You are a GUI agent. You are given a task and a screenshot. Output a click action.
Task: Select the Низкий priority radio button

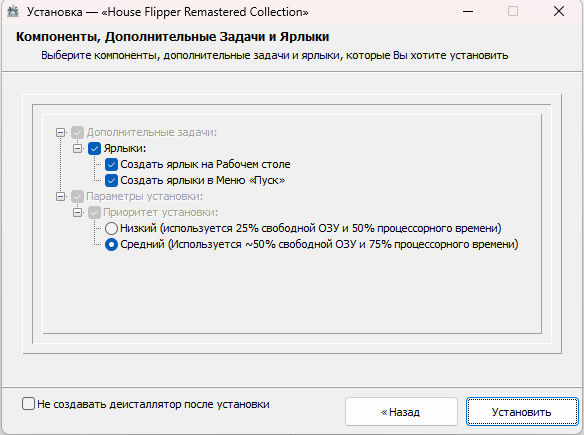pyautogui.click(x=111, y=228)
